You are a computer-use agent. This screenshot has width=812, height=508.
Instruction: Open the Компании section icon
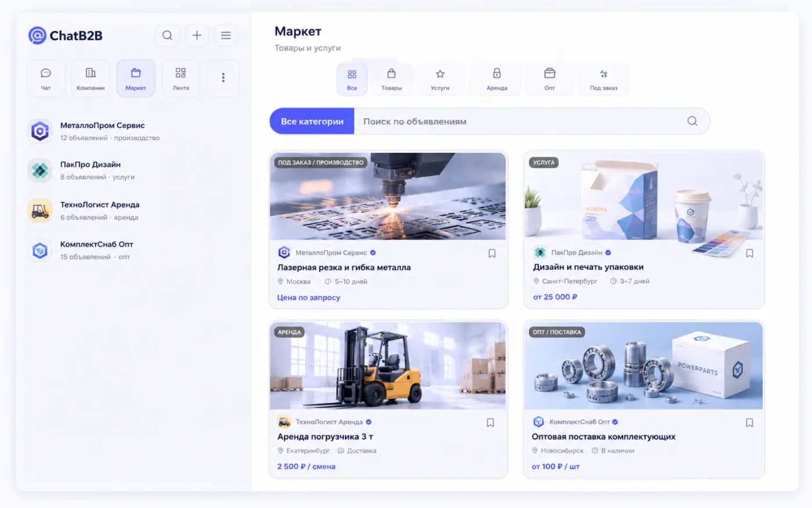pos(90,78)
